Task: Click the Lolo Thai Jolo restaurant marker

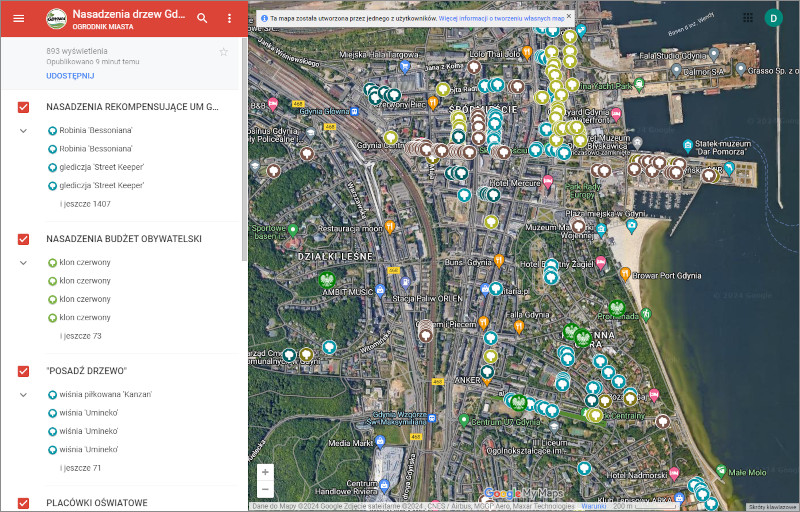Action: coord(527,52)
